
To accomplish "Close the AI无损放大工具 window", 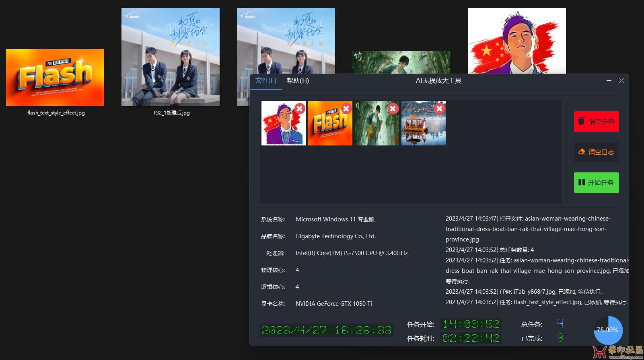I will 621,81.
